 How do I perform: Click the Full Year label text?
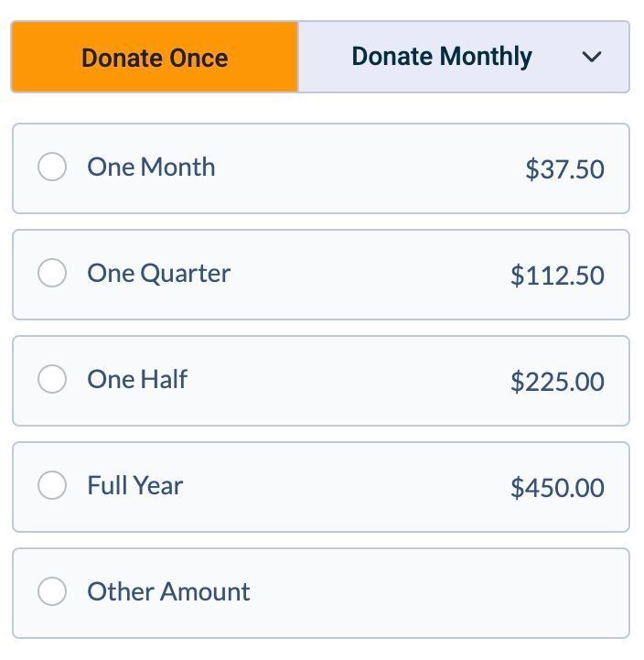[x=135, y=486]
